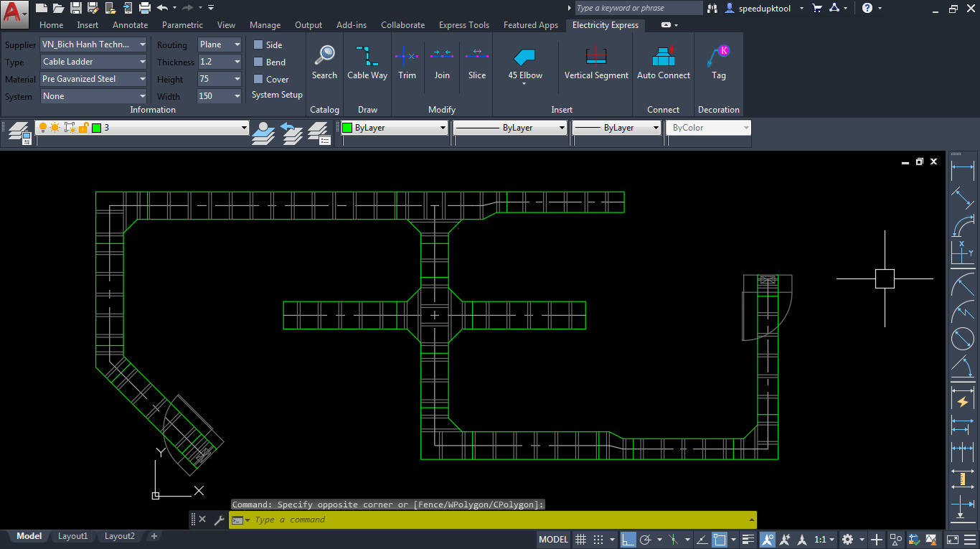Open the Layer States Manager icon
Image resolution: width=980 pixels, height=549 pixels.
click(x=319, y=133)
